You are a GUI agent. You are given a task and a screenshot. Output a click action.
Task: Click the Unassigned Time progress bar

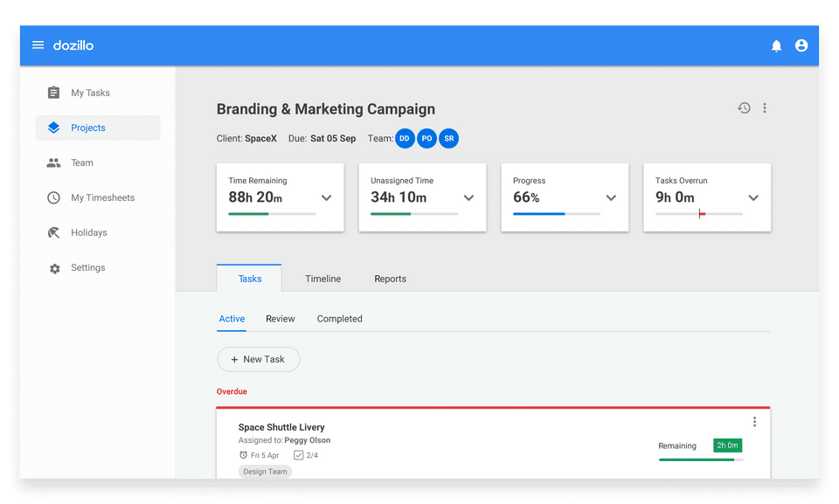click(414, 214)
